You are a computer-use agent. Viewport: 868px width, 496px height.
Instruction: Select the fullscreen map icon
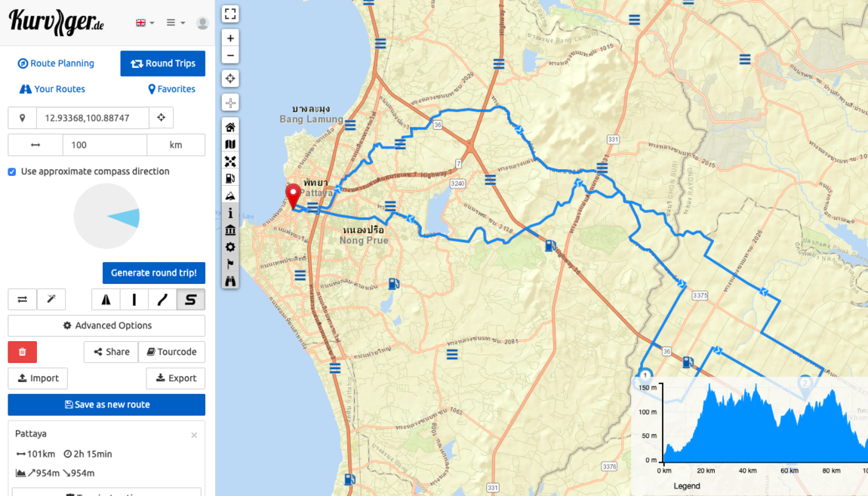pos(230,13)
